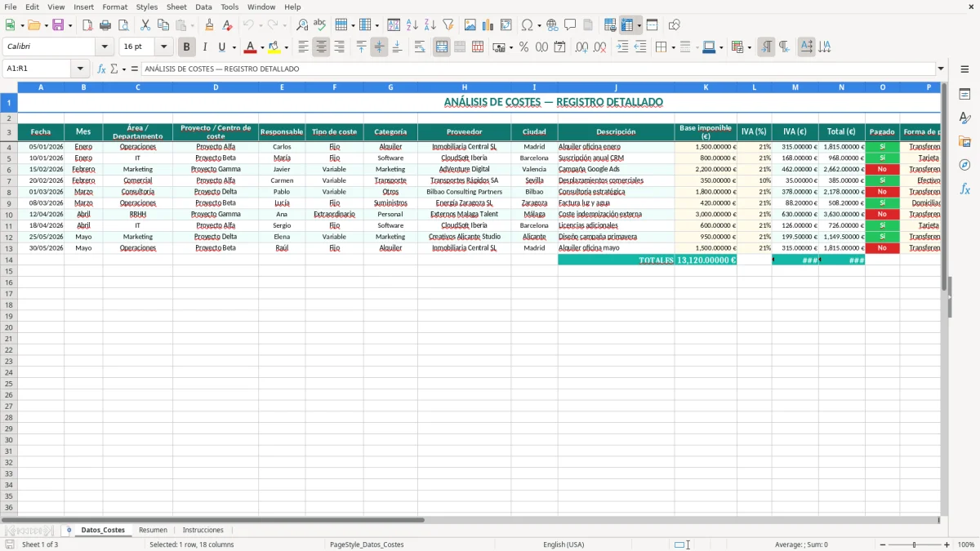980x551 pixels.
Task: Click the Copy icon
Action: tap(163, 25)
